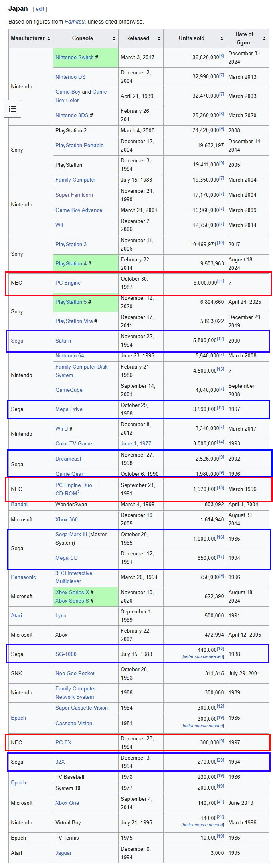Open the Xbox Series S link
The height and width of the screenshot is (868, 273).
click(x=72, y=601)
